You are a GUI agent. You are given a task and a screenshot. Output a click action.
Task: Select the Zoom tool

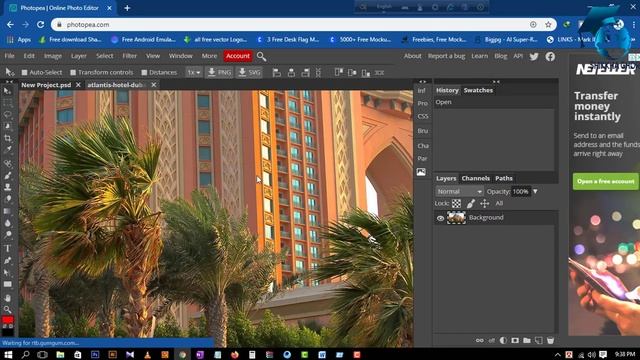pyautogui.click(x=7, y=309)
